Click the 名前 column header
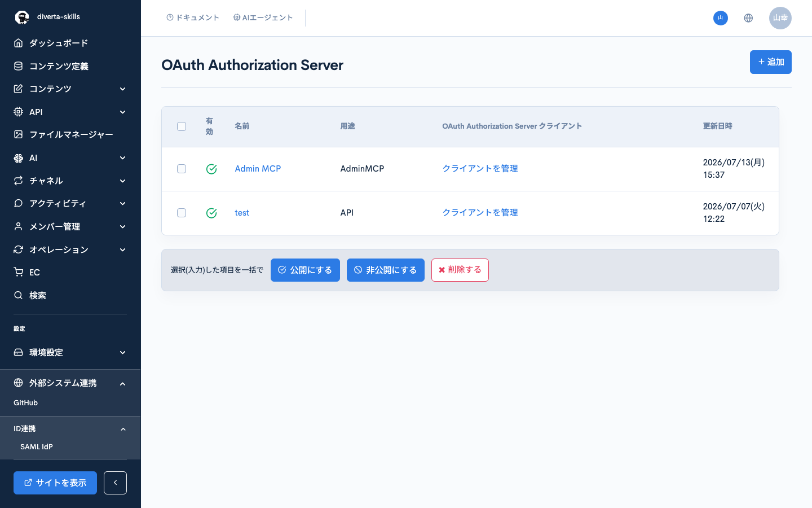This screenshot has width=812, height=508. (x=242, y=126)
